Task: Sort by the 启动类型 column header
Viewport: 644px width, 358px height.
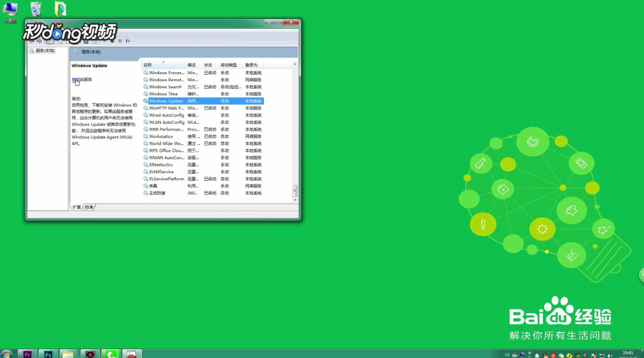Action: pos(231,65)
